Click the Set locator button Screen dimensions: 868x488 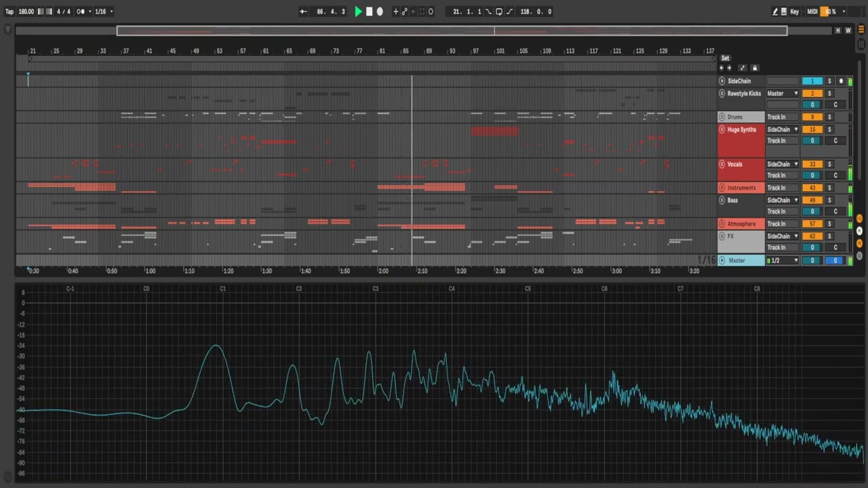(x=725, y=58)
